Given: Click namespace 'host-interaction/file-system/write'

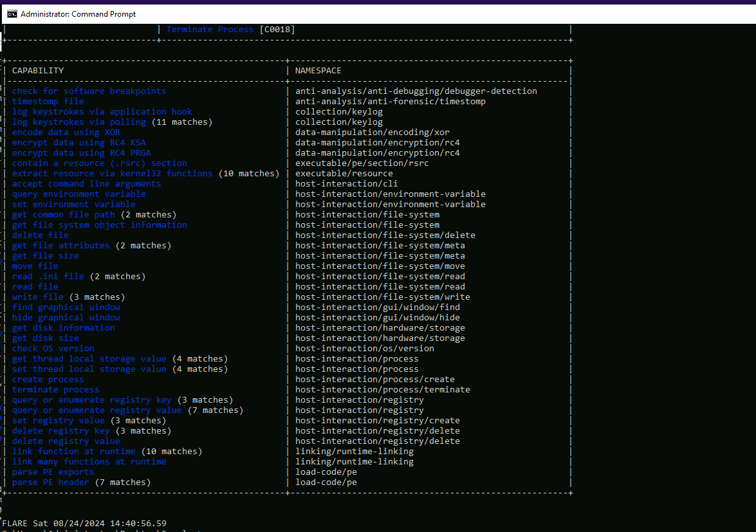Looking at the screenshot, I should point(383,297).
